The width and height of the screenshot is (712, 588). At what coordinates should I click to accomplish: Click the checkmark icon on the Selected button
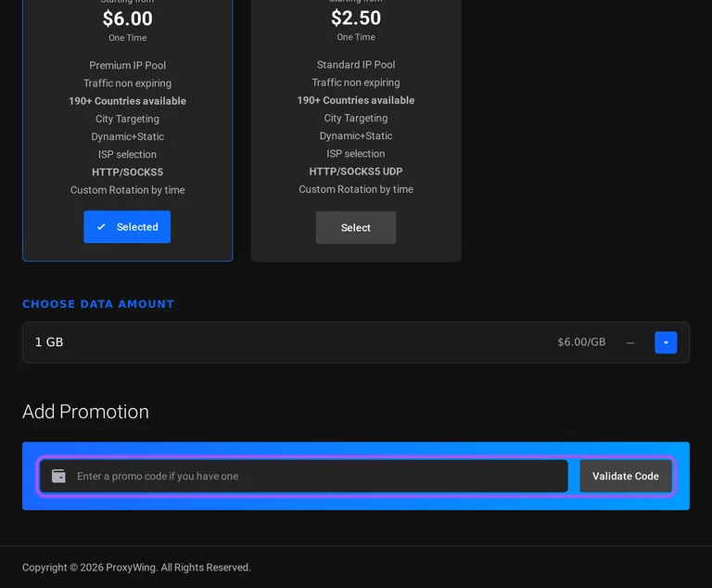pyautogui.click(x=101, y=226)
